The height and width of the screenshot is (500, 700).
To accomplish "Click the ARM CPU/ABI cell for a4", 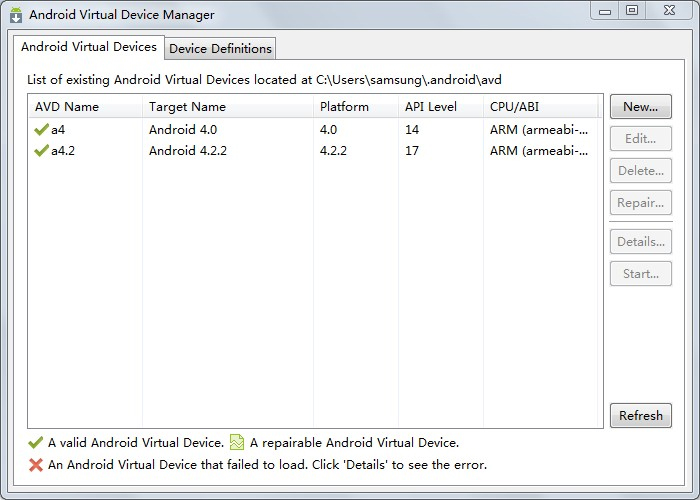I will (x=539, y=130).
